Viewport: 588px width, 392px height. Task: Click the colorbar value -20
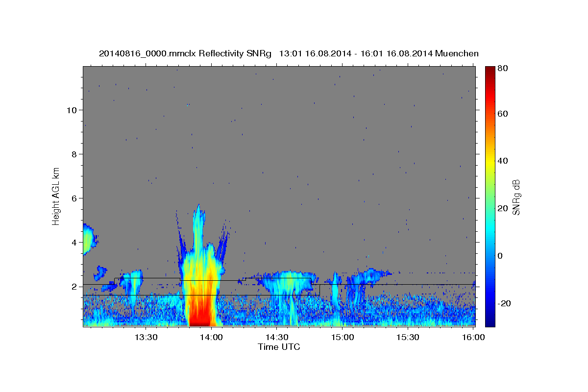pyautogui.click(x=503, y=303)
